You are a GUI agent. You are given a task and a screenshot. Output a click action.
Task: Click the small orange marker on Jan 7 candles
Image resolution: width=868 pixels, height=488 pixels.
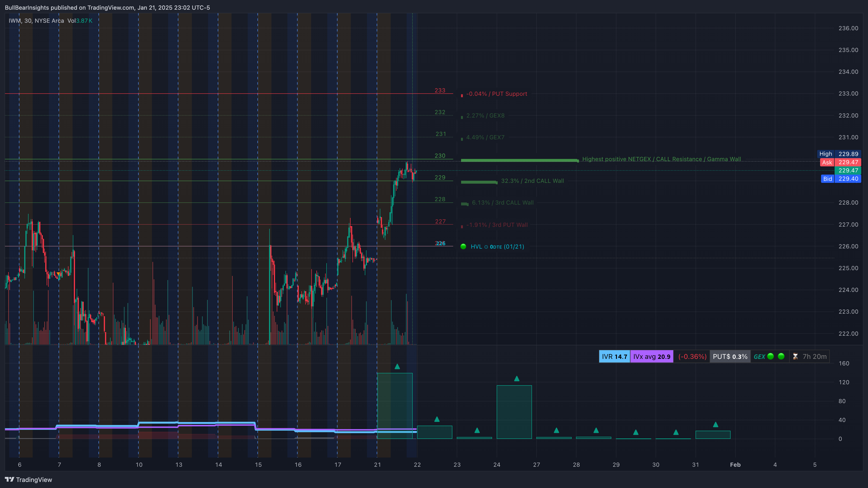[x=58, y=274]
